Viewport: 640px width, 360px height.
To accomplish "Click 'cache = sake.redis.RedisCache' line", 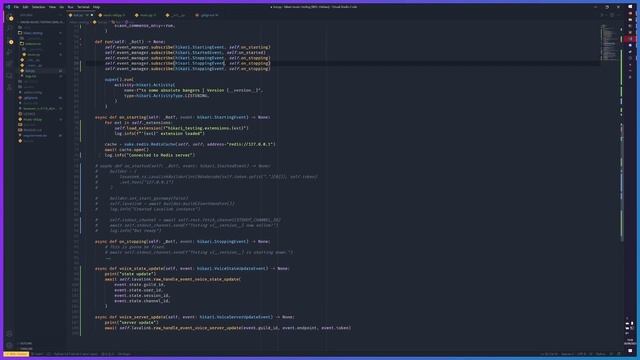I will pyautogui.click(x=190, y=144).
